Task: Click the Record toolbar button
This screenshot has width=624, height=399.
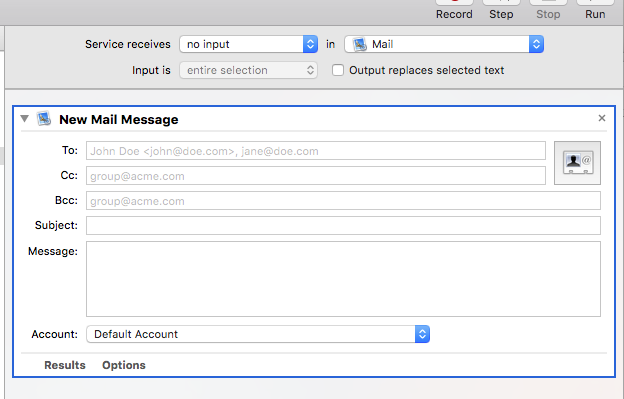Action: (454, 10)
